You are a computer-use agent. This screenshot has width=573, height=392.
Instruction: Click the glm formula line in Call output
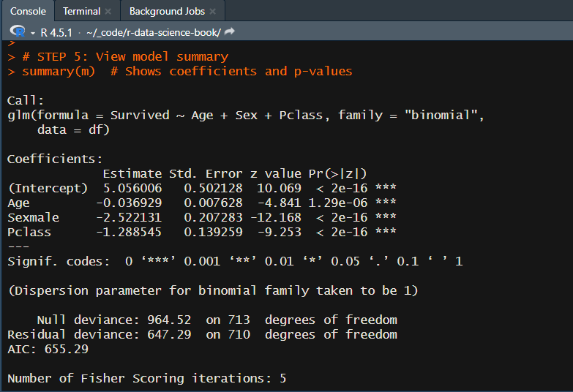pyautogui.click(x=246, y=116)
